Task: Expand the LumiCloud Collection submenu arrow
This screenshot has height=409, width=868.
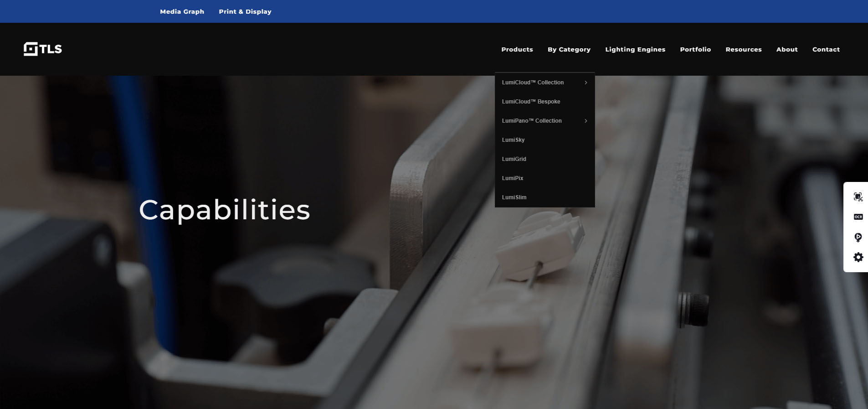Action: pyautogui.click(x=586, y=83)
